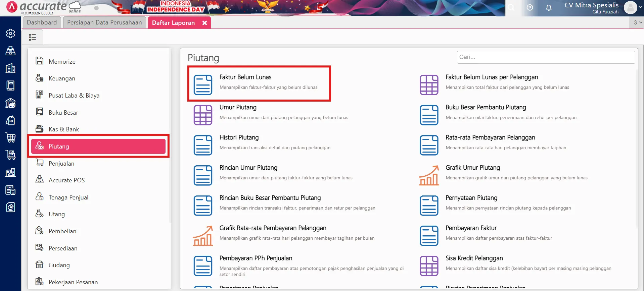Switch to Persiapan Data Perusahaan tab
Viewport: 644px width, 291px height.
104,22
